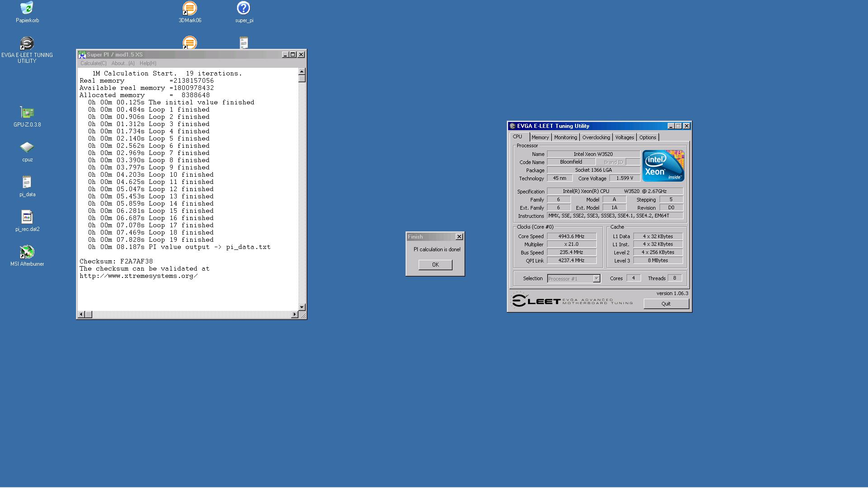Click Super PI horizontal scrollbar right arrow

coord(295,314)
